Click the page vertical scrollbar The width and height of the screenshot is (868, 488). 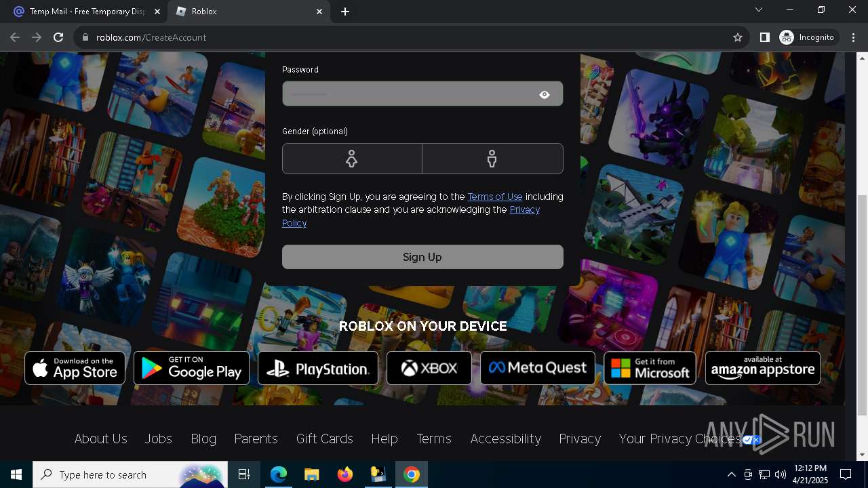tap(862, 305)
